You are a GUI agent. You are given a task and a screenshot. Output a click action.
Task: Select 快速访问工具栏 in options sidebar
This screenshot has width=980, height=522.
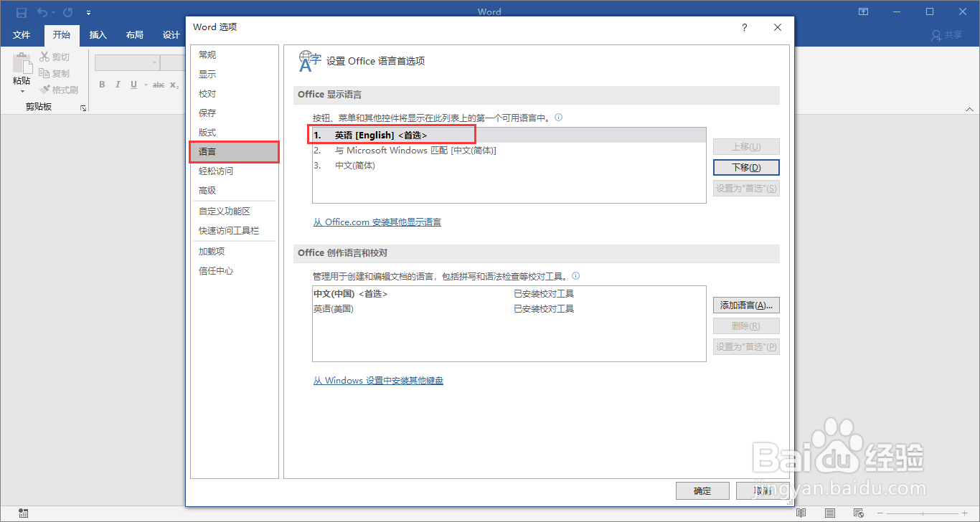pos(234,231)
